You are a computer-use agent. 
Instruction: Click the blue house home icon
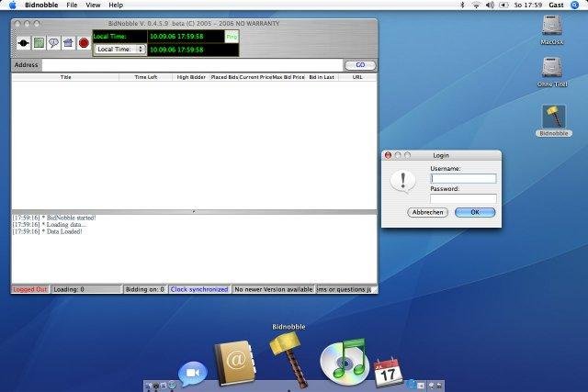[68, 43]
